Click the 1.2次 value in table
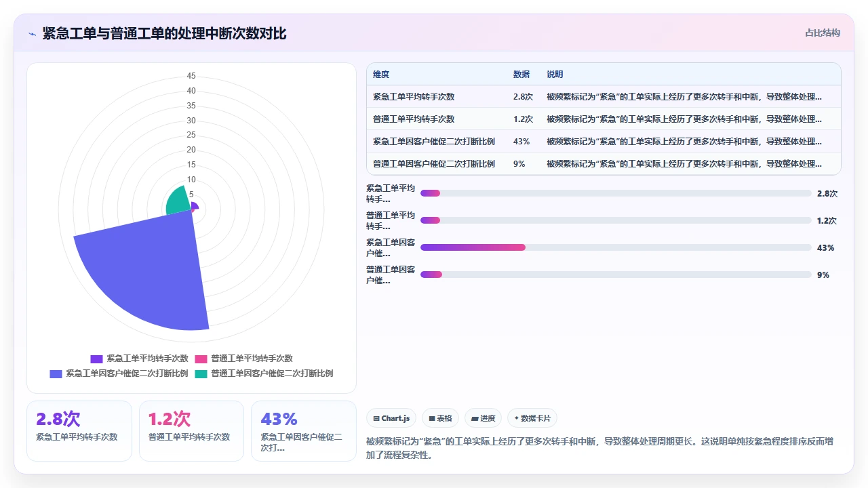Viewport: 868px width, 488px height. [x=523, y=119]
